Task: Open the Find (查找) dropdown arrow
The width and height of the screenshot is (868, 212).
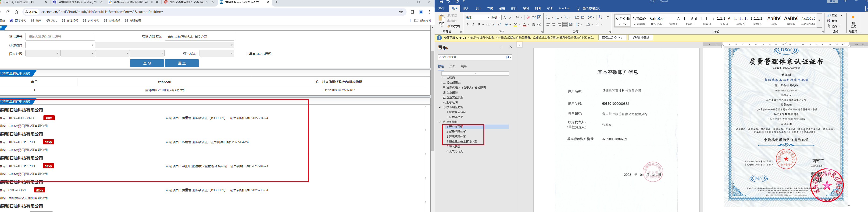Action: (841, 15)
